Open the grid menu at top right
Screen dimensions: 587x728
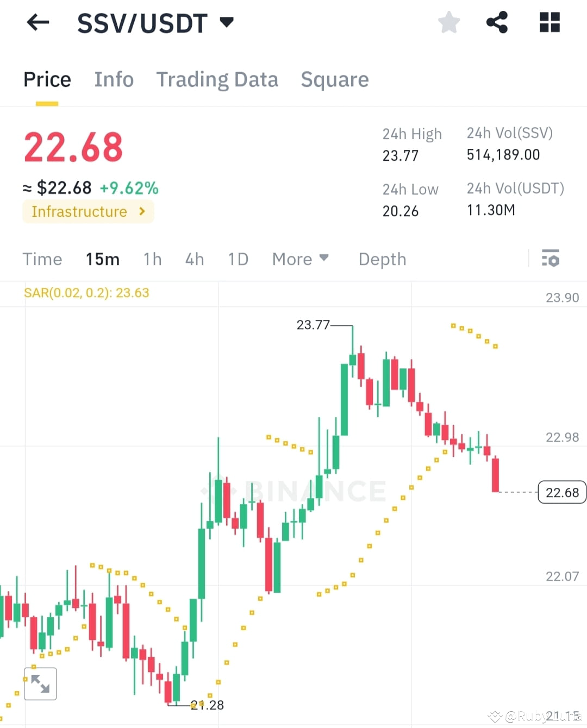[549, 22]
